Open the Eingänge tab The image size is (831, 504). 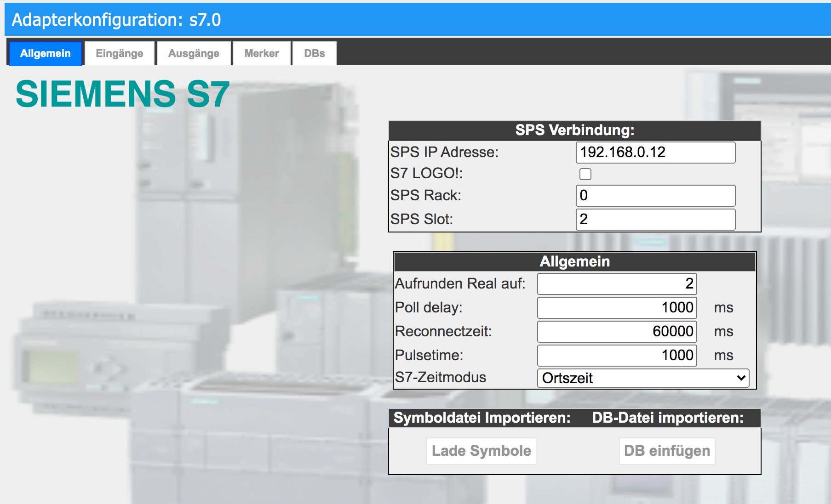pos(120,53)
